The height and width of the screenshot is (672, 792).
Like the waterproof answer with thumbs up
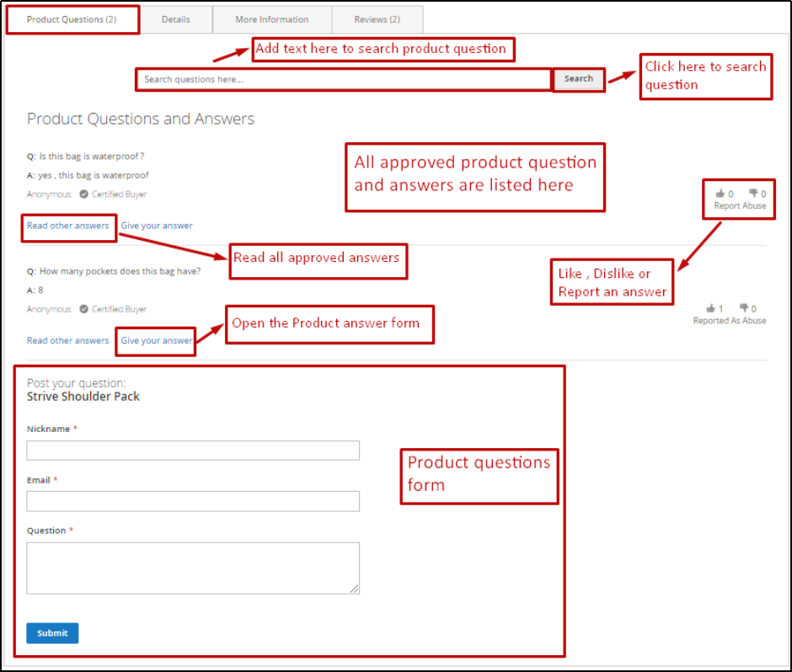pyautogui.click(x=720, y=193)
